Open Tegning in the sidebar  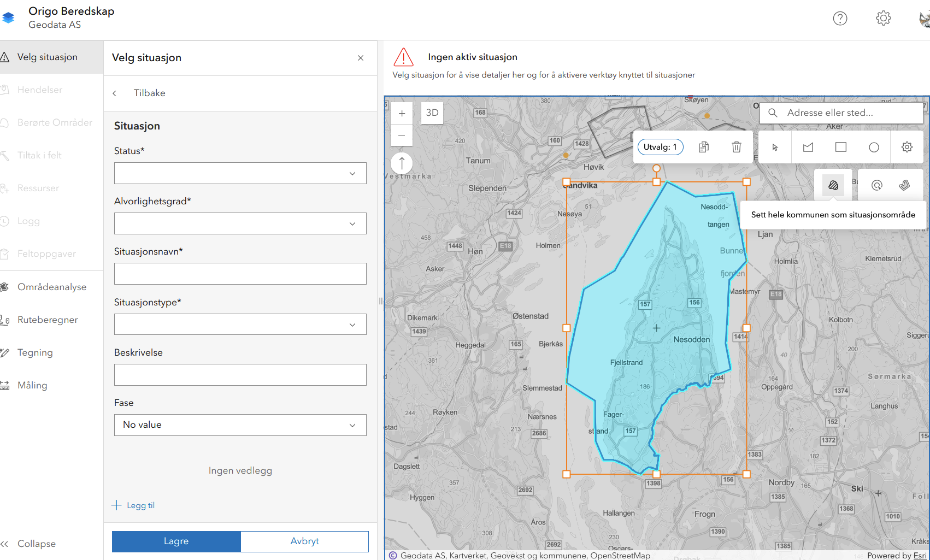click(x=51, y=352)
